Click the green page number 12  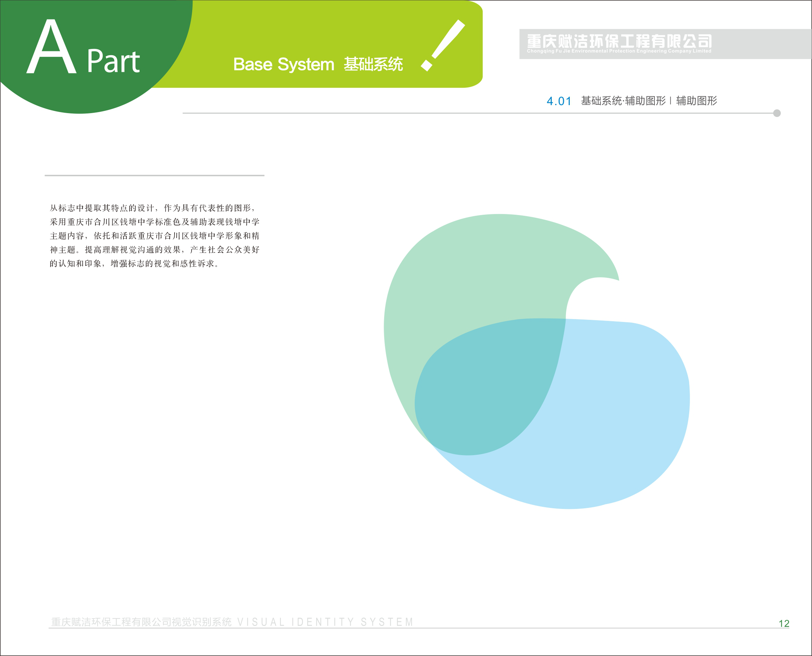tap(784, 623)
